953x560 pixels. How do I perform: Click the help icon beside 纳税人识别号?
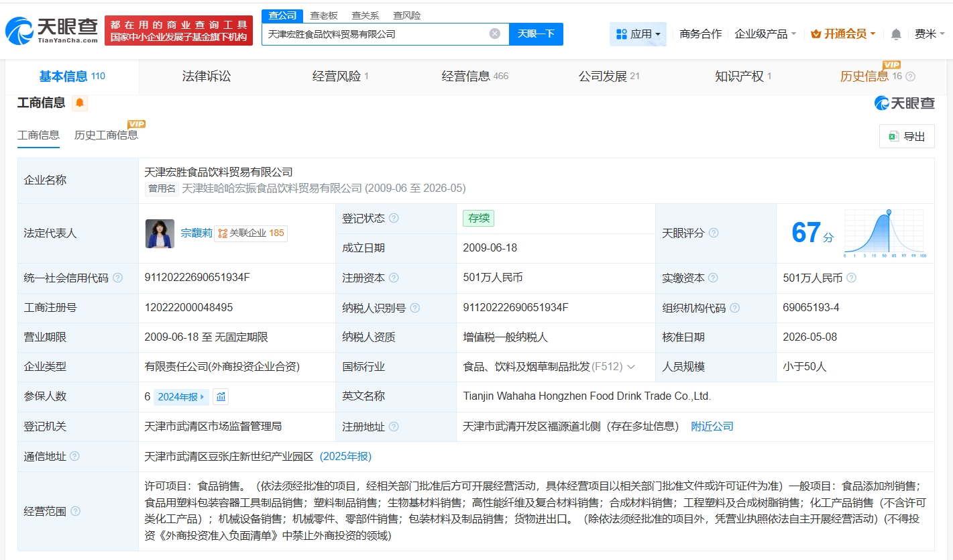pos(415,308)
